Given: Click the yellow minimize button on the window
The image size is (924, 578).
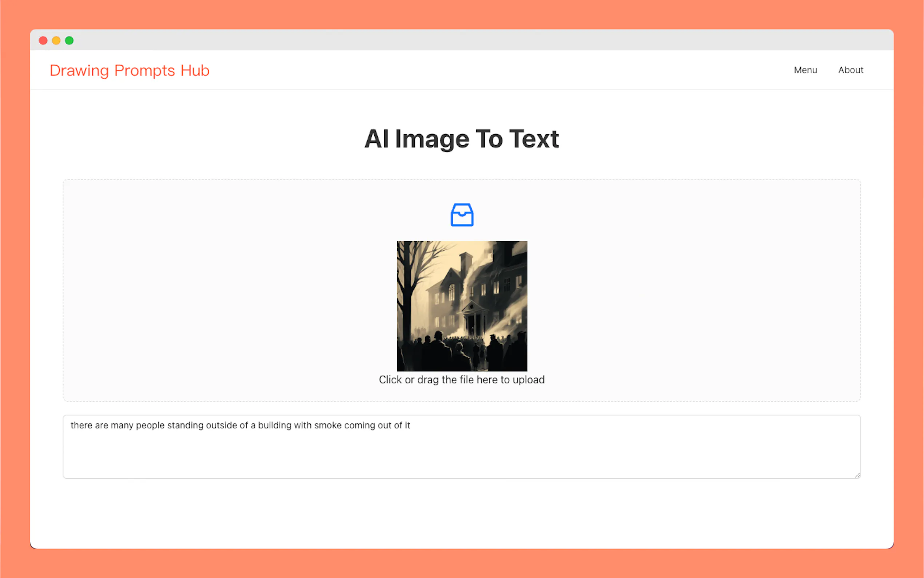Looking at the screenshot, I should (x=56, y=40).
